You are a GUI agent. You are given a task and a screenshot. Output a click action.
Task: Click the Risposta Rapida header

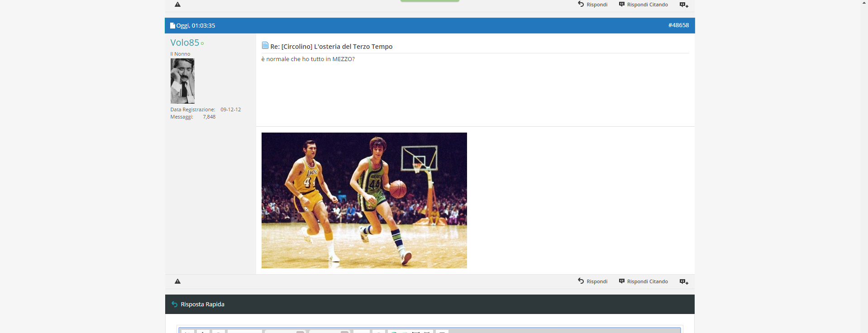click(429, 304)
